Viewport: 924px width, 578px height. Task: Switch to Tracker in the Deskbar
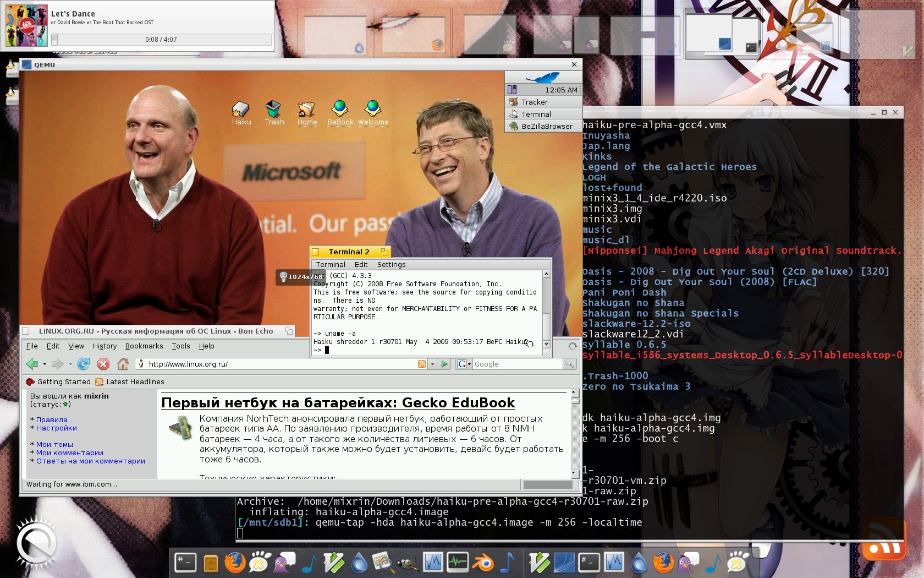[543, 102]
